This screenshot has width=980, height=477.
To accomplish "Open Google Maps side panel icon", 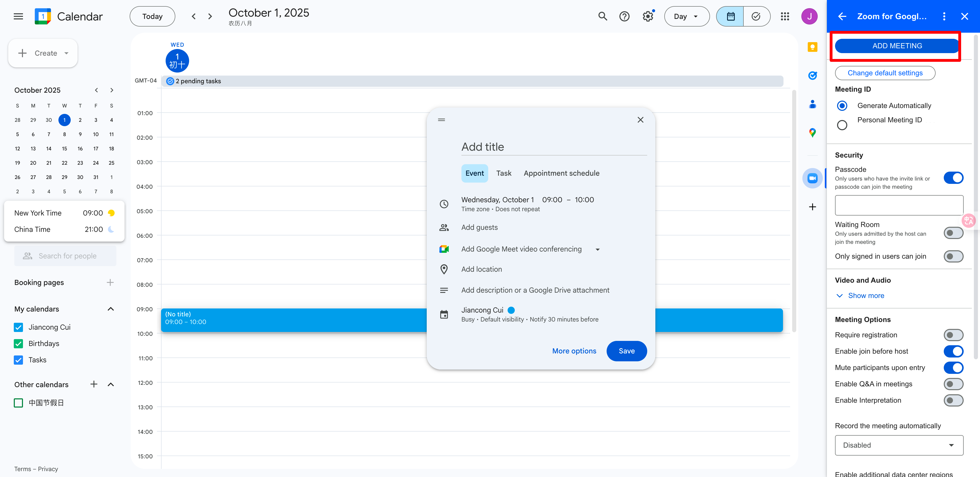I will pos(812,133).
